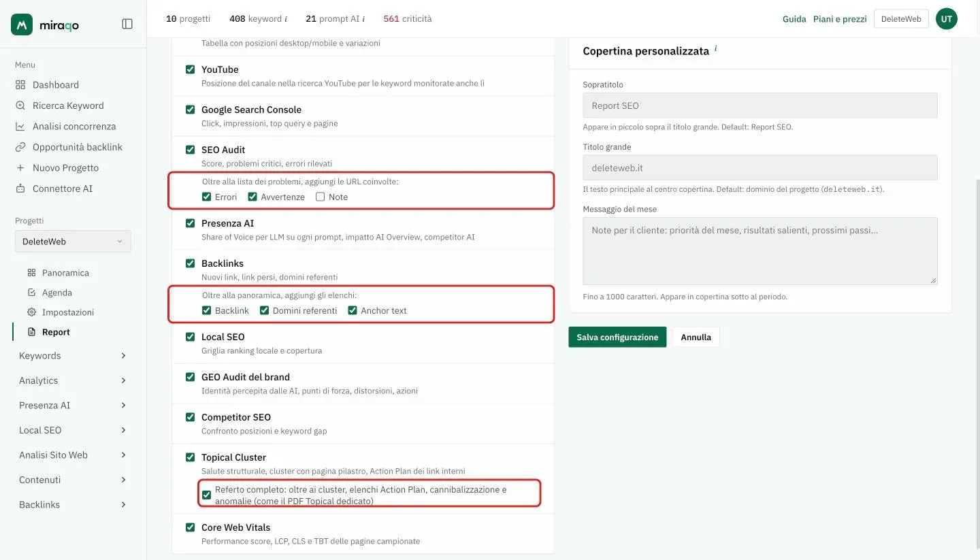
Task: Click the info icon beside prompt AI
Action: (363, 19)
